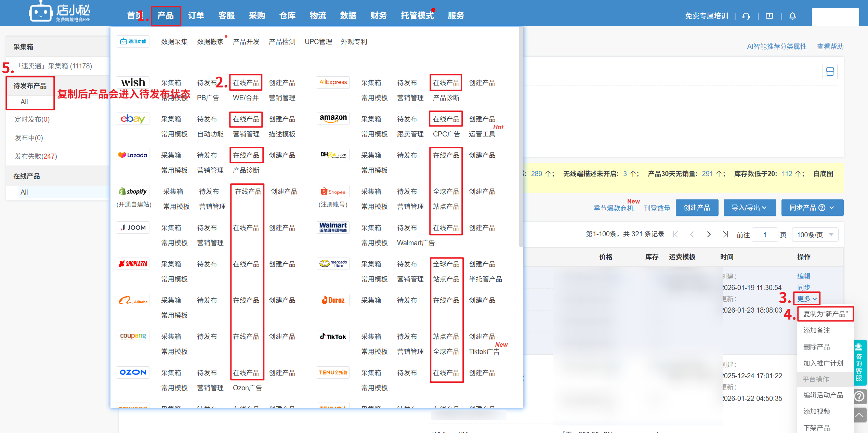The height and width of the screenshot is (433, 868).
Task: Click the question mark help icon at right edge
Action: pyautogui.click(x=859, y=396)
